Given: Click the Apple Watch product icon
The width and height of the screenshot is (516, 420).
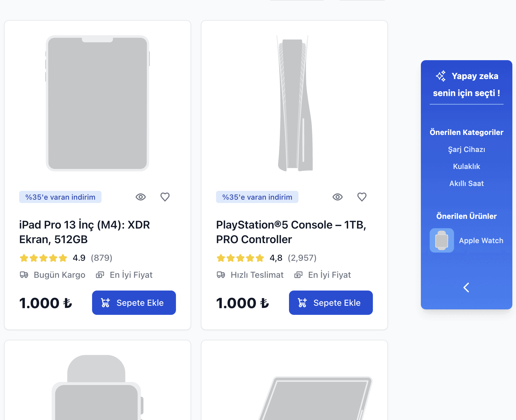Looking at the screenshot, I should [442, 240].
